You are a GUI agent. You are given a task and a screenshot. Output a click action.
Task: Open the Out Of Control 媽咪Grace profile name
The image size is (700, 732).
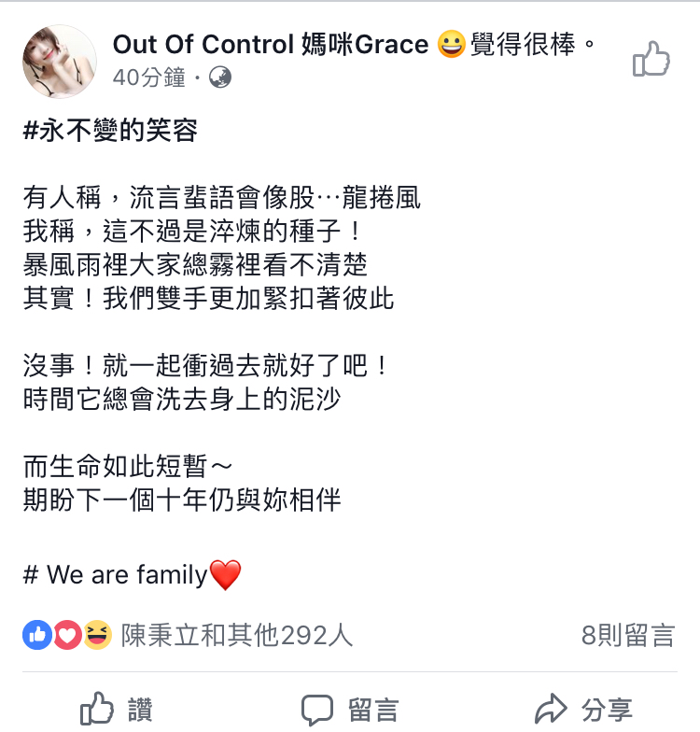[271, 45]
